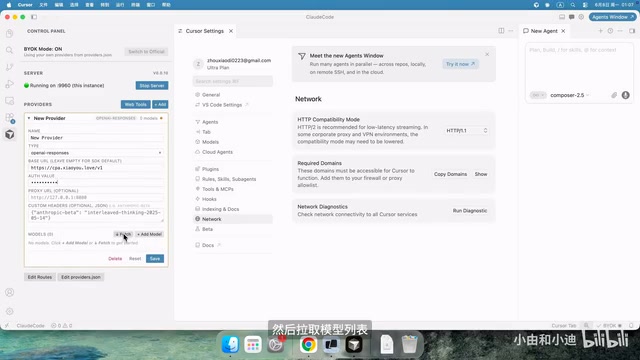Toggle primary sidebar icon in title bar

(x=34, y=17)
